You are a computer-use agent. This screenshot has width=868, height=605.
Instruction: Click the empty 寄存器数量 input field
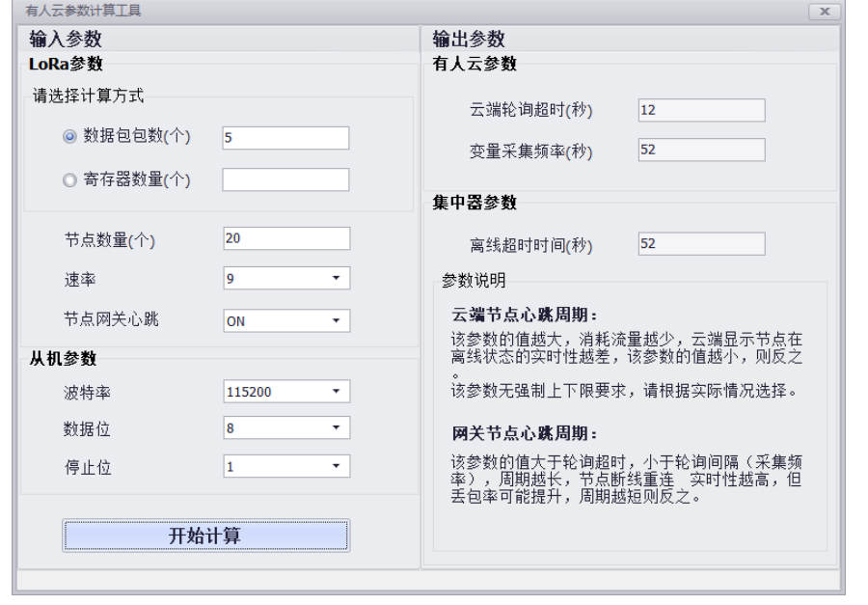click(285, 179)
